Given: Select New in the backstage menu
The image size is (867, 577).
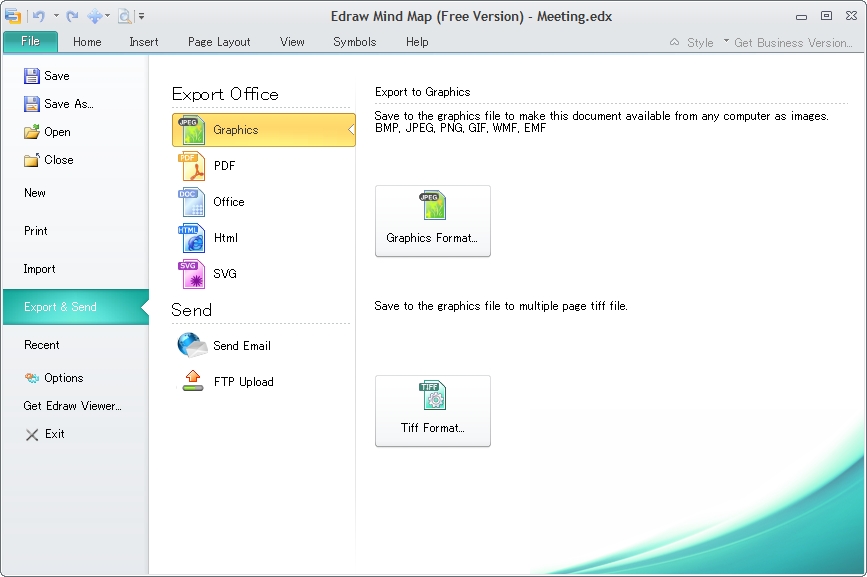Looking at the screenshot, I should click(35, 193).
